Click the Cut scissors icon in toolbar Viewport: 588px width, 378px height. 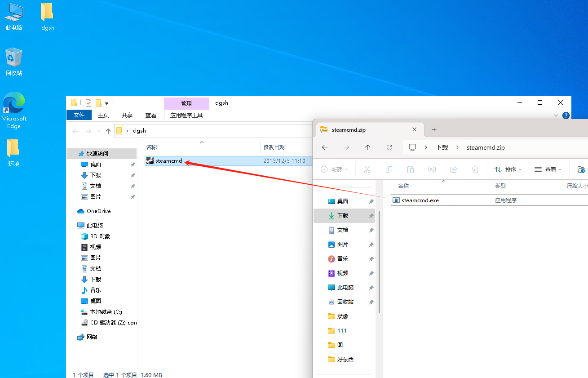367,169
